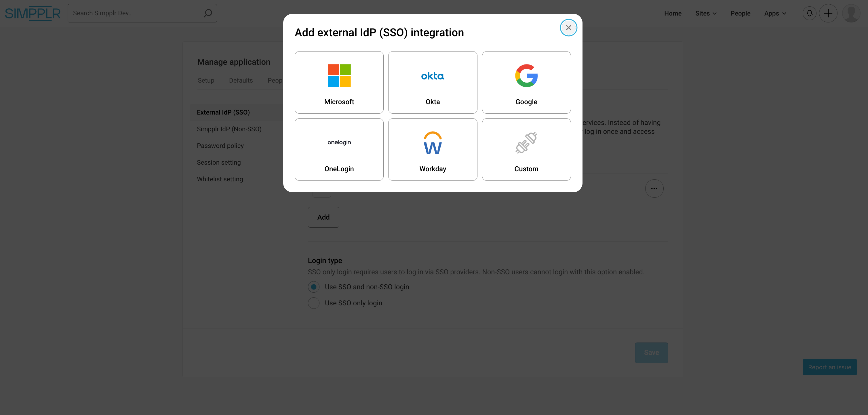Select the OneLogin integration option
Screen dimensions: 868x415
click(339, 150)
